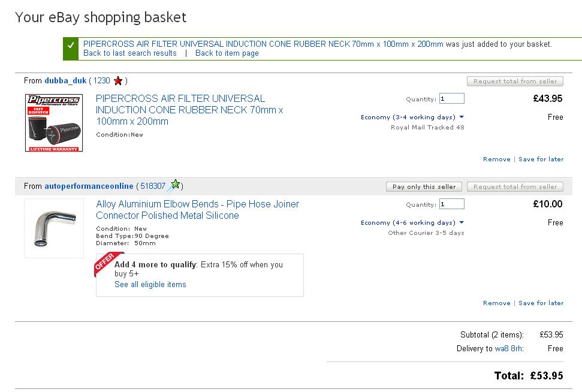Go back to last search results
Viewport: 582px width, 392px height.
(x=130, y=53)
